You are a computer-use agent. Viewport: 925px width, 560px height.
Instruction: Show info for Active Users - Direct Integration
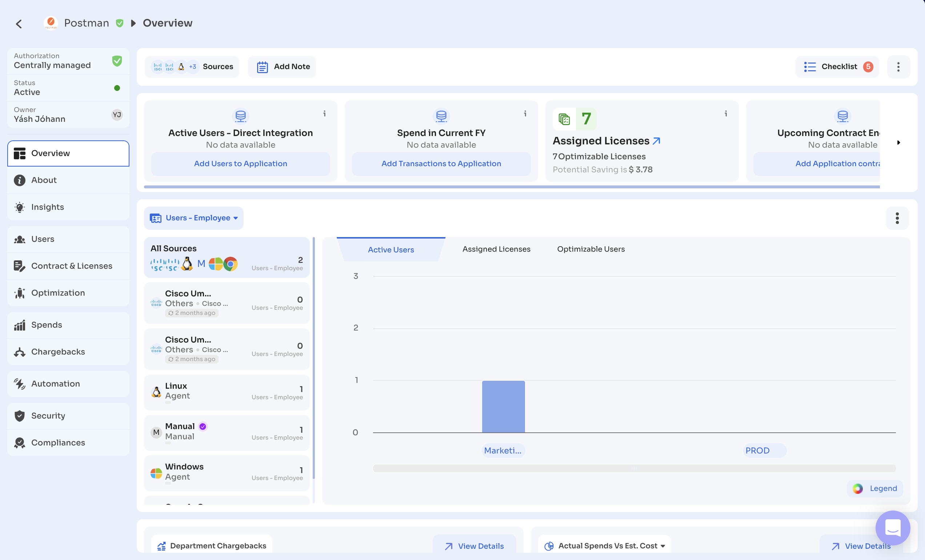click(x=325, y=113)
